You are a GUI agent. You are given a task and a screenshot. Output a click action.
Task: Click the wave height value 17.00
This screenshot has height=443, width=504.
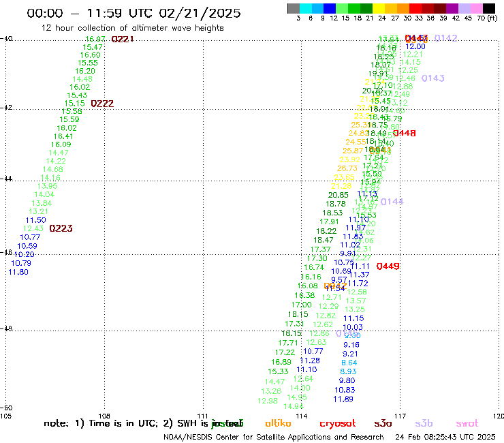pos(302,305)
